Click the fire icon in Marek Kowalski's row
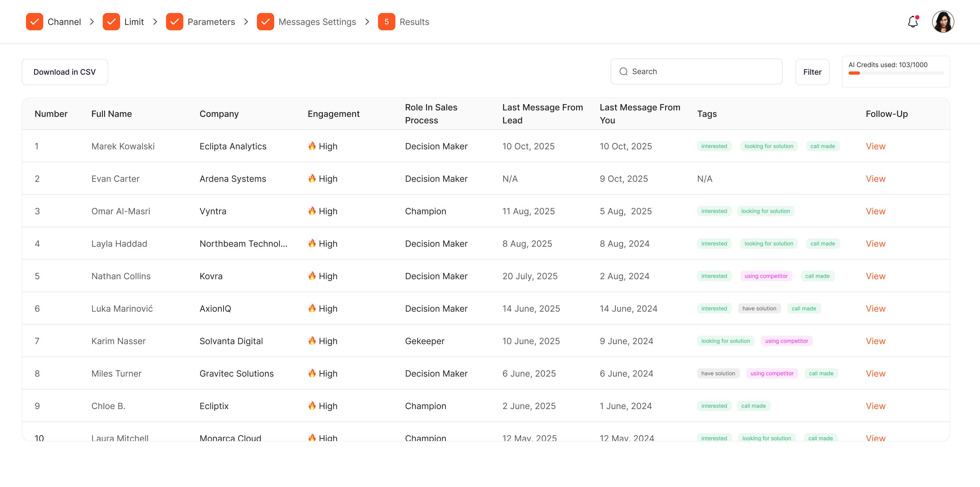 tap(312, 146)
